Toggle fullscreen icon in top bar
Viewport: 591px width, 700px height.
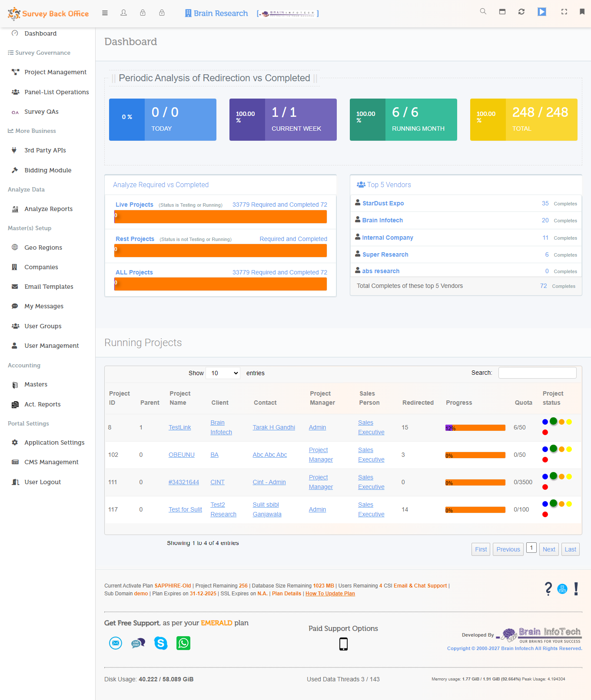click(x=564, y=12)
